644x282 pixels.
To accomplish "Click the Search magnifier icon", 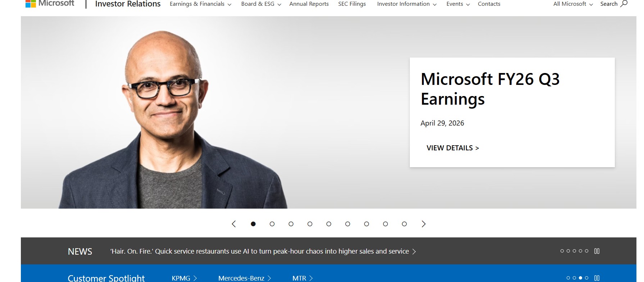I will pos(624,4).
